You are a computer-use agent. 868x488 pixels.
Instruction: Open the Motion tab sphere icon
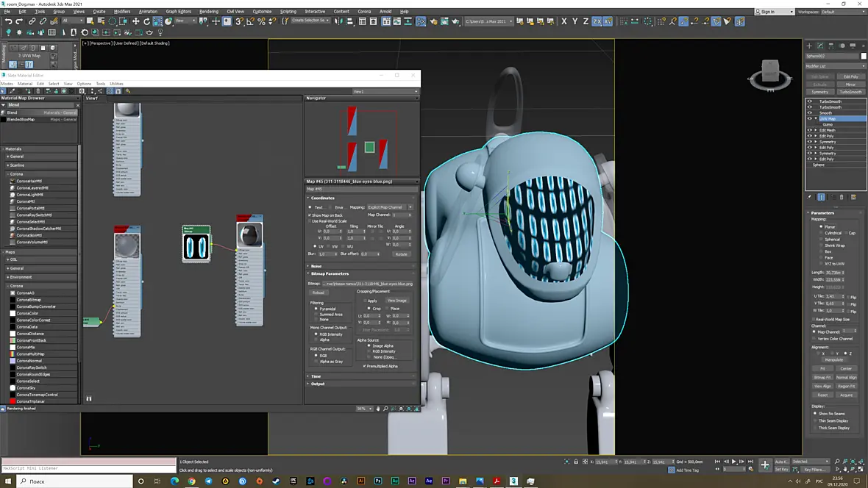(x=842, y=46)
